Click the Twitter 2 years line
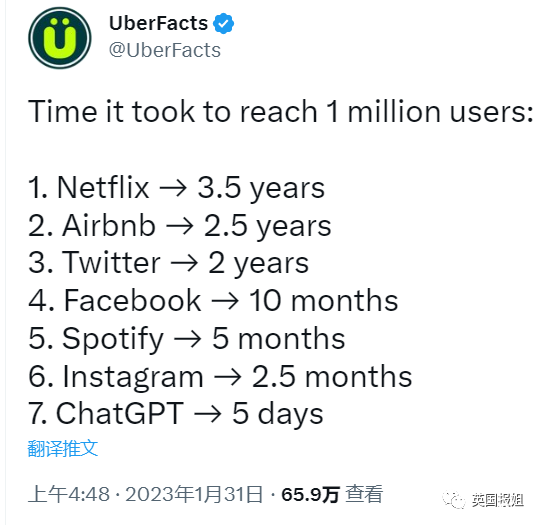This screenshot has width=541, height=525. (x=168, y=263)
